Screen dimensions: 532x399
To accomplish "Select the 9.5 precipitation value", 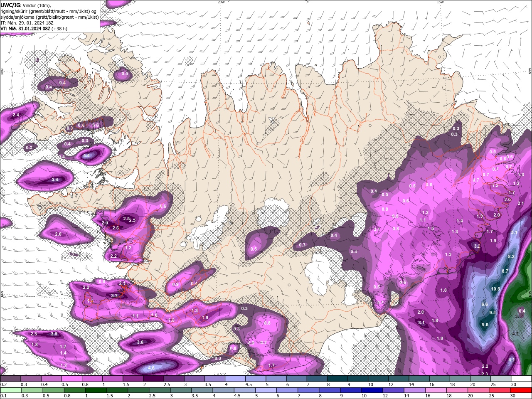I will click(x=493, y=313).
